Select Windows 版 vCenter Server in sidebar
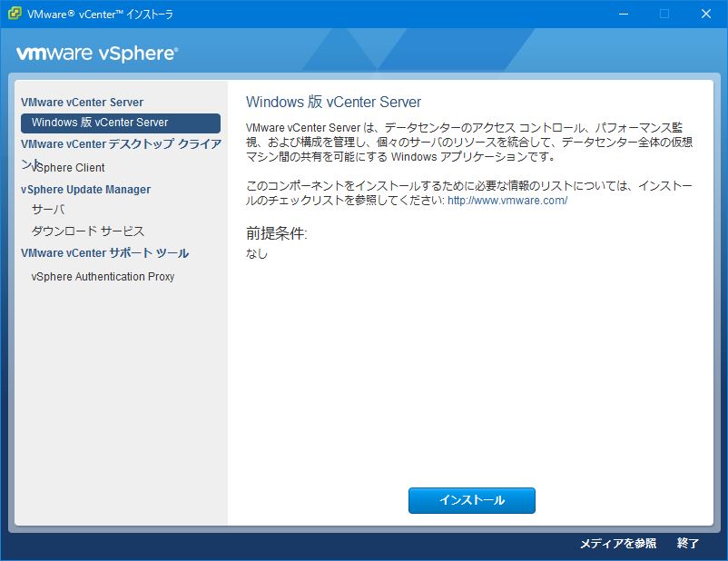Image resolution: width=728 pixels, height=561 pixels. (121, 123)
